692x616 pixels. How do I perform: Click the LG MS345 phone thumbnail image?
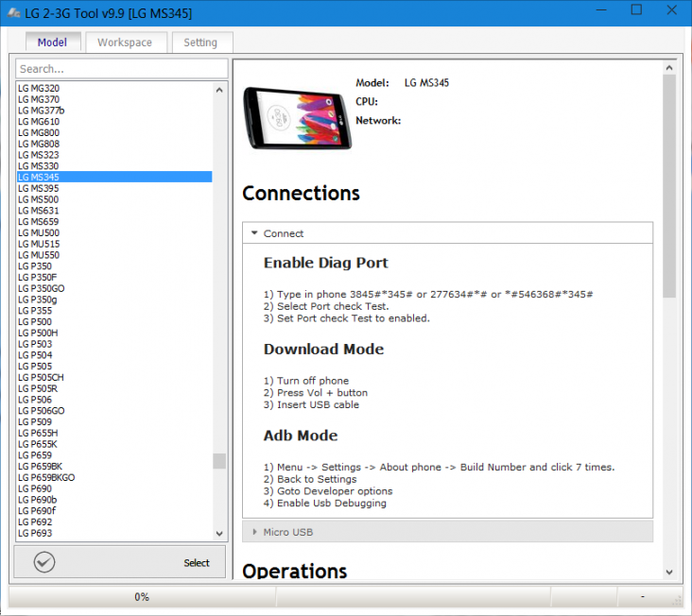click(298, 118)
